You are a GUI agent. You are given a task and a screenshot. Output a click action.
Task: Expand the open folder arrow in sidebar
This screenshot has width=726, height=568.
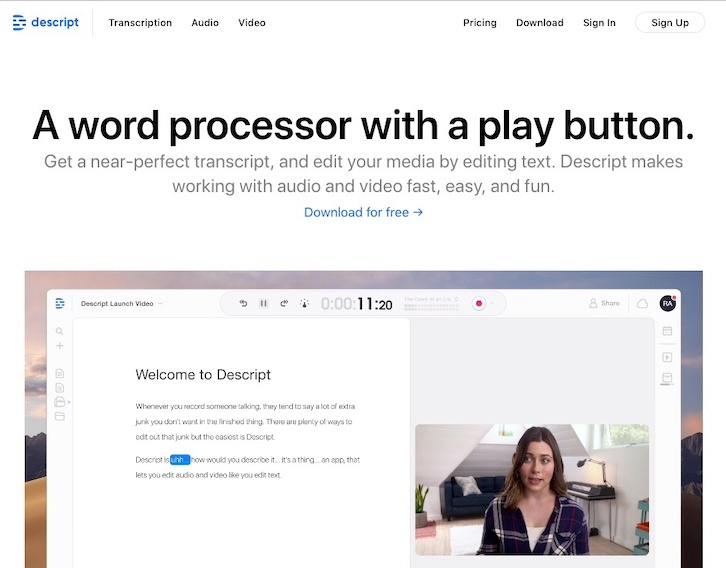tap(69, 402)
